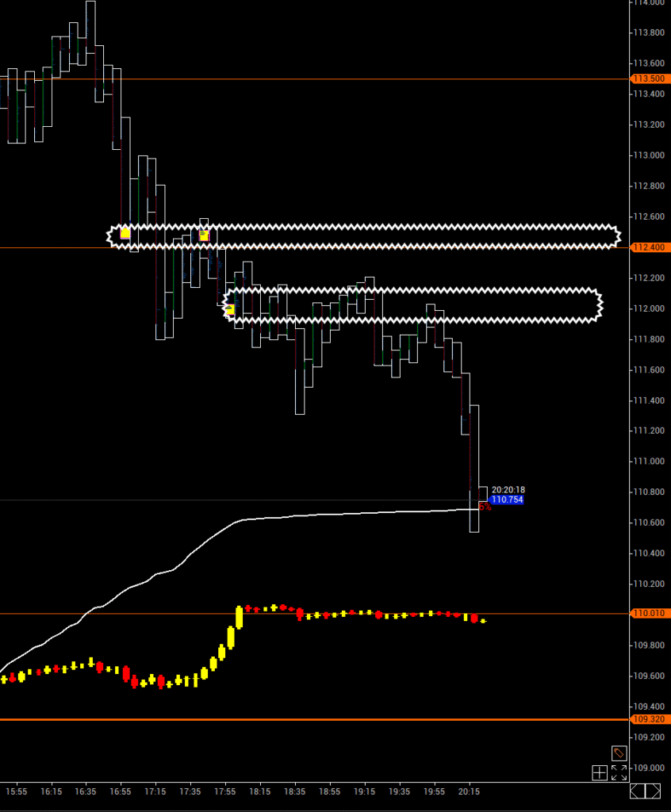Click the orange price tag icon

tap(619, 753)
